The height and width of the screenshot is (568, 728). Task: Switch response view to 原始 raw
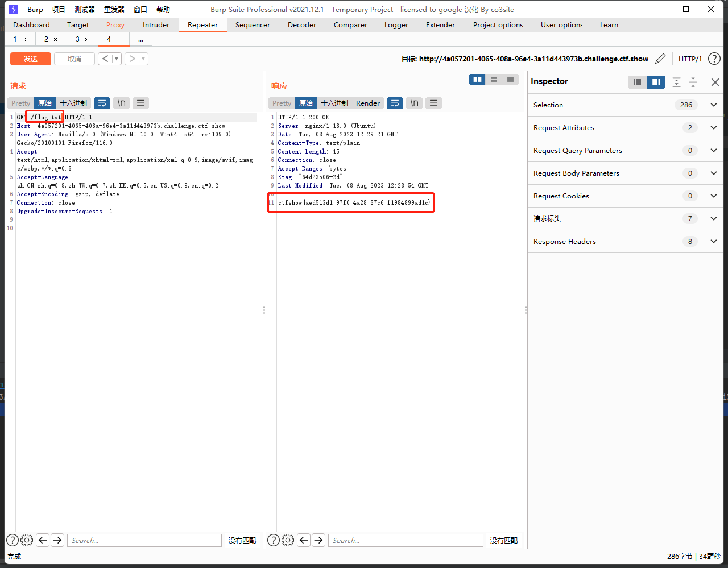[x=306, y=103]
